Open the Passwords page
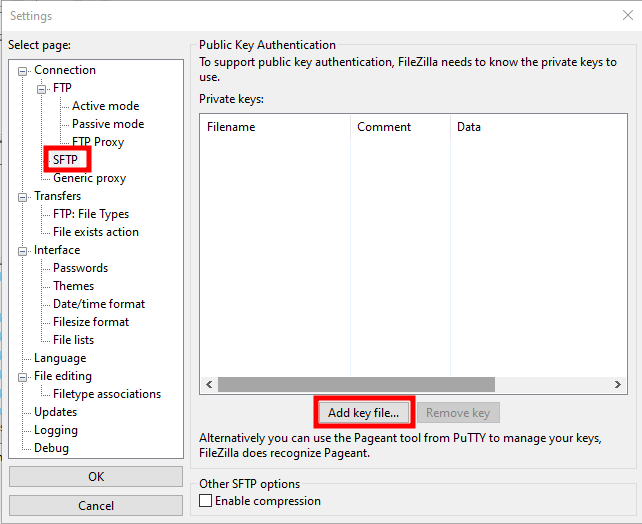Viewport: 642px width, 524px height. click(x=80, y=268)
